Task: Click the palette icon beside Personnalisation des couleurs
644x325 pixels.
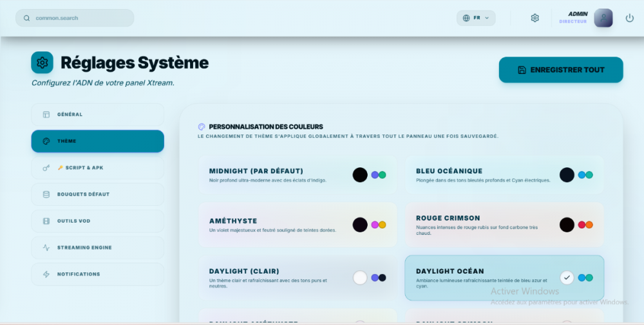Action: pyautogui.click(x=202, y=127)
